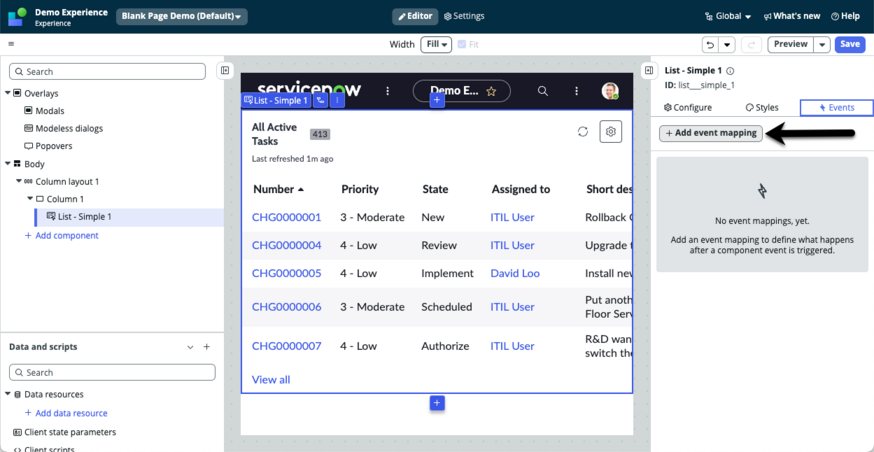Image resolution: width=874 pixels, height=452 pixels.
Task: Select Modeless dialogs in the tree
Action: (x=64, y=128)
